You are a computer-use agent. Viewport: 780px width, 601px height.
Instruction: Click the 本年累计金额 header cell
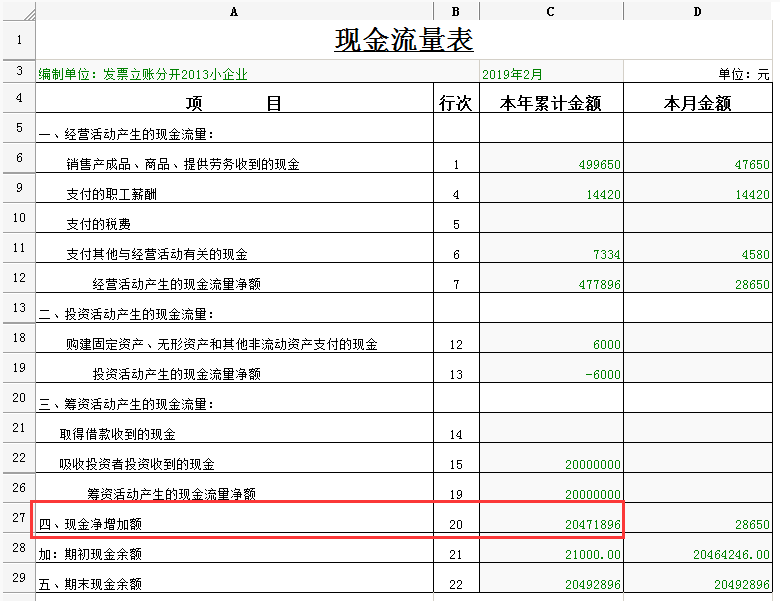tap(550, 103)
